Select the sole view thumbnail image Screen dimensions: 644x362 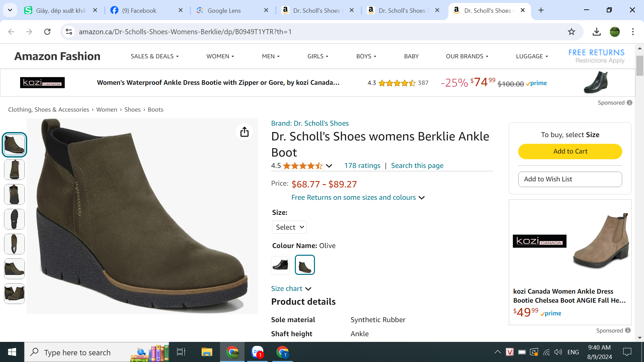click(14, 219)
